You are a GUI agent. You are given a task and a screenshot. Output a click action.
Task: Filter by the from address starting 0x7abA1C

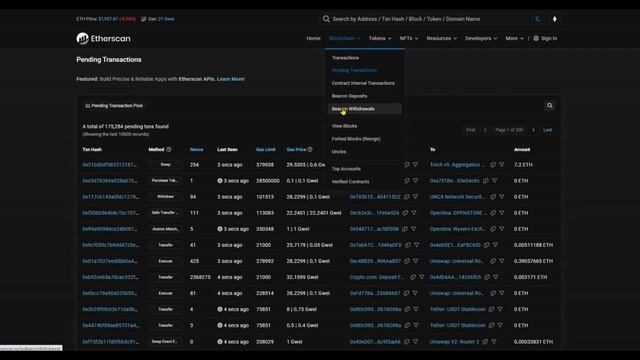416,245
